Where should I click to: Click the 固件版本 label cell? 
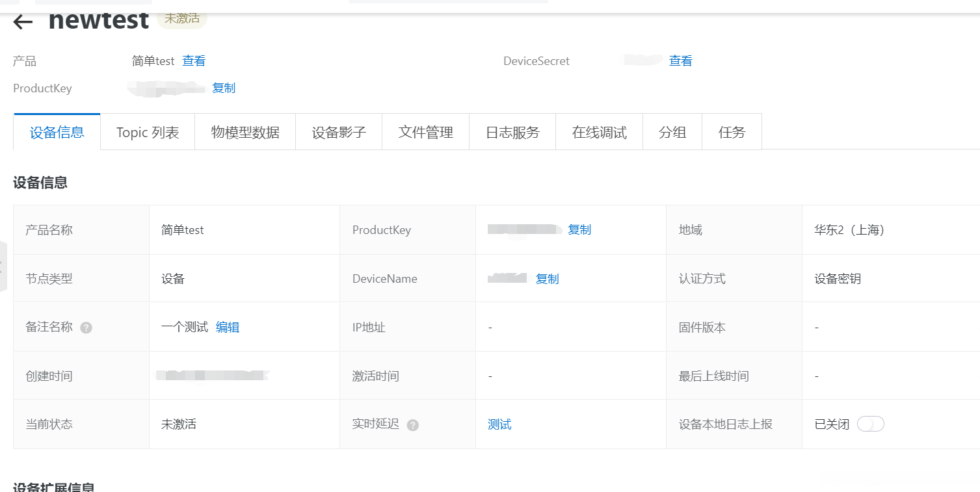click(x=734, y=328)
